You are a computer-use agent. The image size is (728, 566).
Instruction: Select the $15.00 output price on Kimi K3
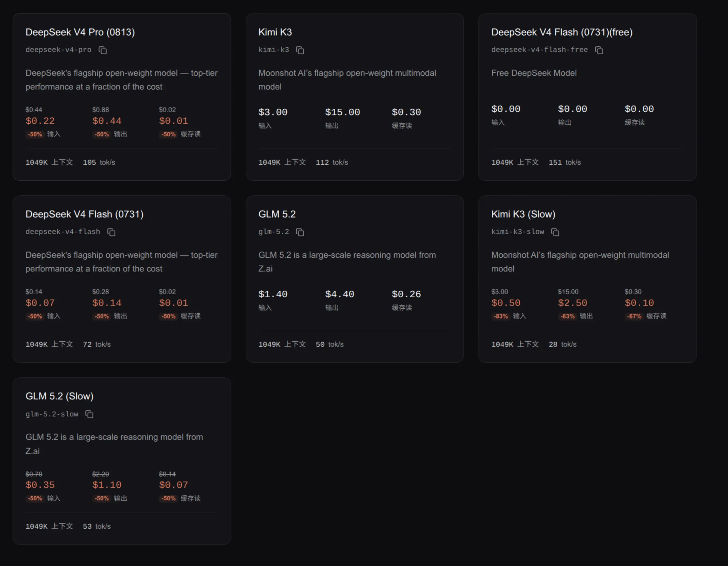click(x=342, y=112)
